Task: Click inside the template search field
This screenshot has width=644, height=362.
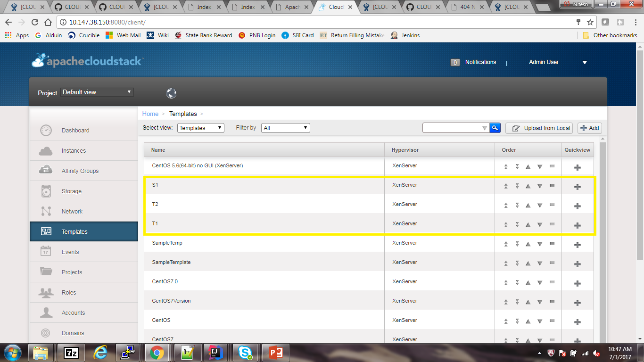Action: click(x=452, y=128)
